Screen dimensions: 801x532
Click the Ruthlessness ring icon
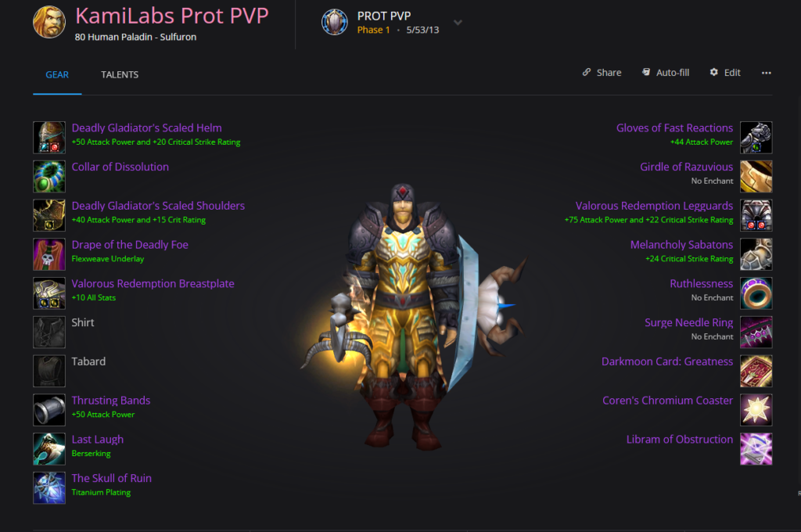pyautogui.click(x=756, y=293)
